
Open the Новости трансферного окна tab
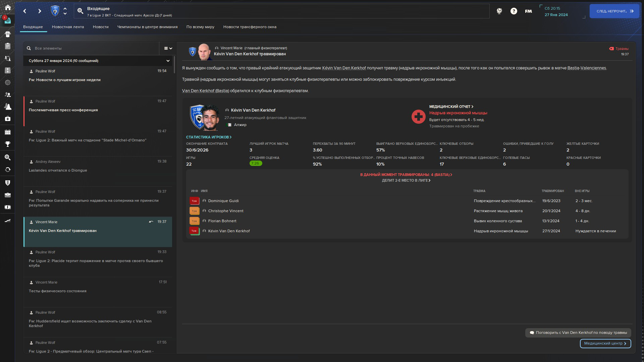(x=250, y=27)
